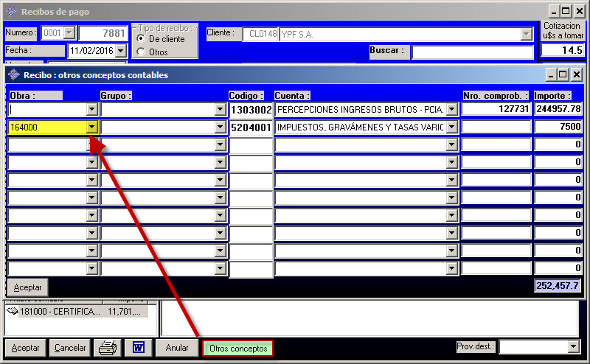Click the Importe field containing 7500

[x=558, y=127]
